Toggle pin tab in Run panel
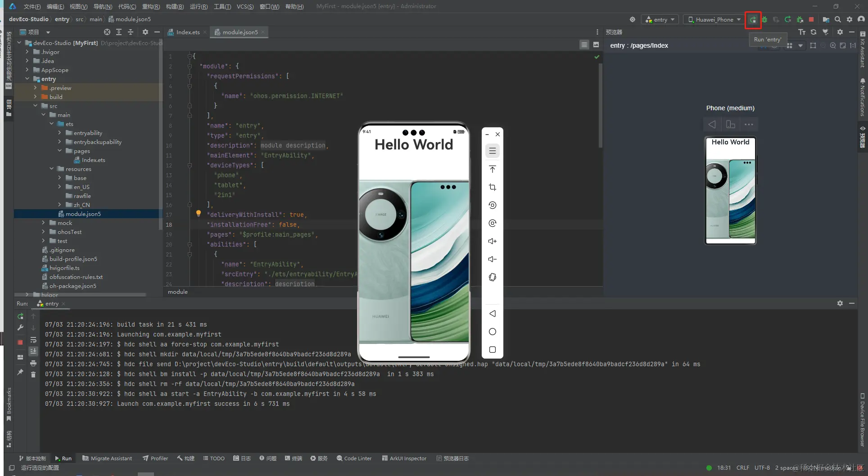This screenshot has height=476, width=868. point(20,372)
